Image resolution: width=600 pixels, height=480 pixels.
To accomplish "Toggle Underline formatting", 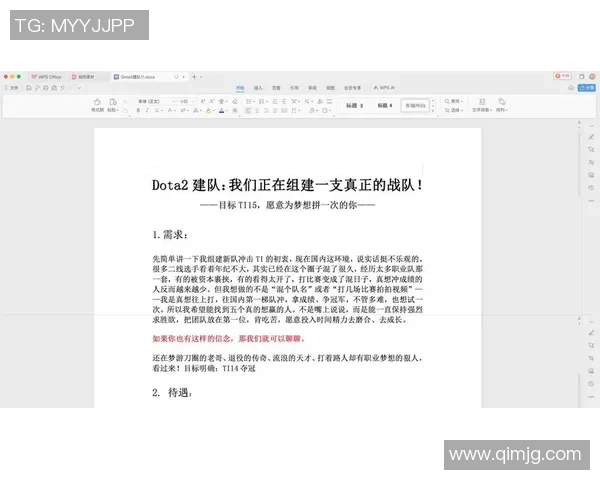I will 157,110.
